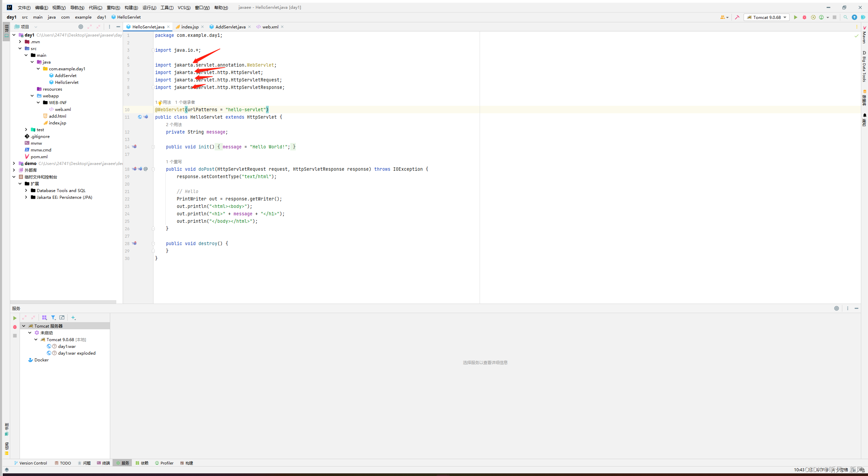This screenshot has width=868, height=476.
Task: Toggle the 服务 tool window button
Action: 122,463
